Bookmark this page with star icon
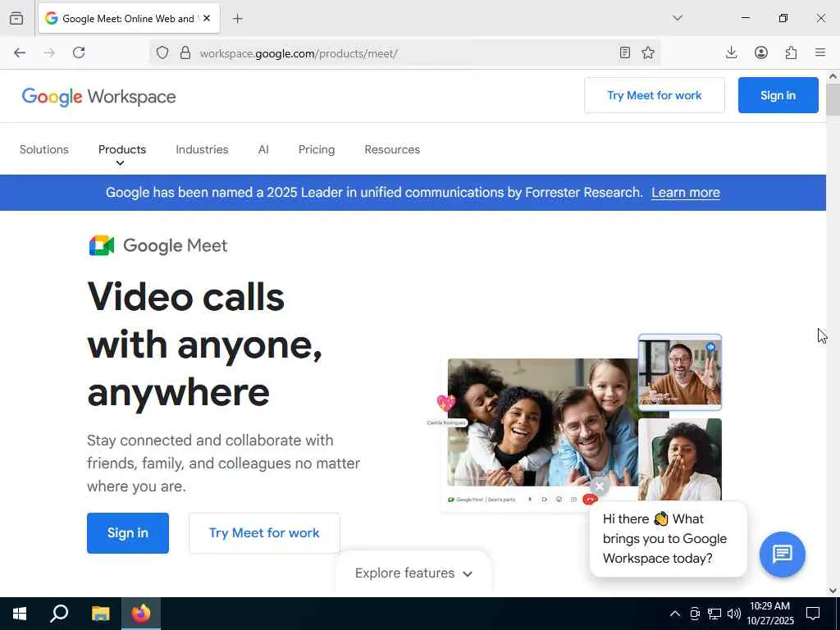The image size is (840, 630). coord(648,52)
